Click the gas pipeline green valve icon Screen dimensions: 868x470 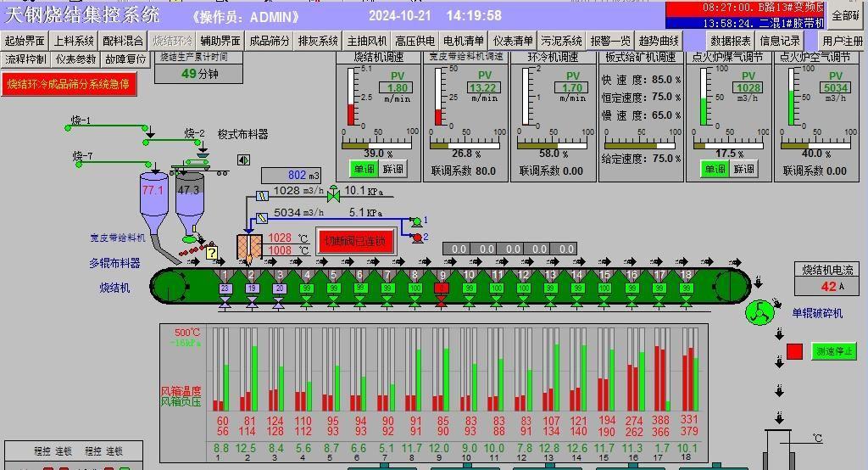pos(333,193)
